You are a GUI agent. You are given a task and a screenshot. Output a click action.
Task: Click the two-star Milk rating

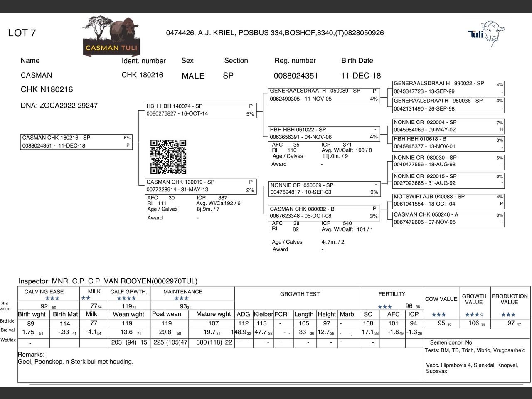point(86,298)
